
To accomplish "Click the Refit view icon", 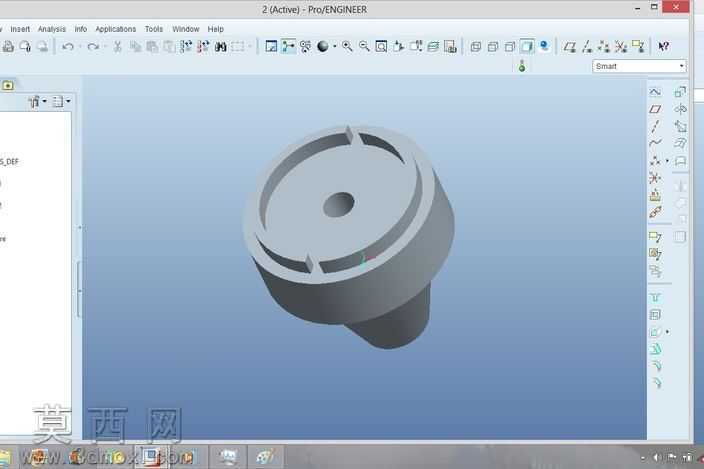I will 381,46.
